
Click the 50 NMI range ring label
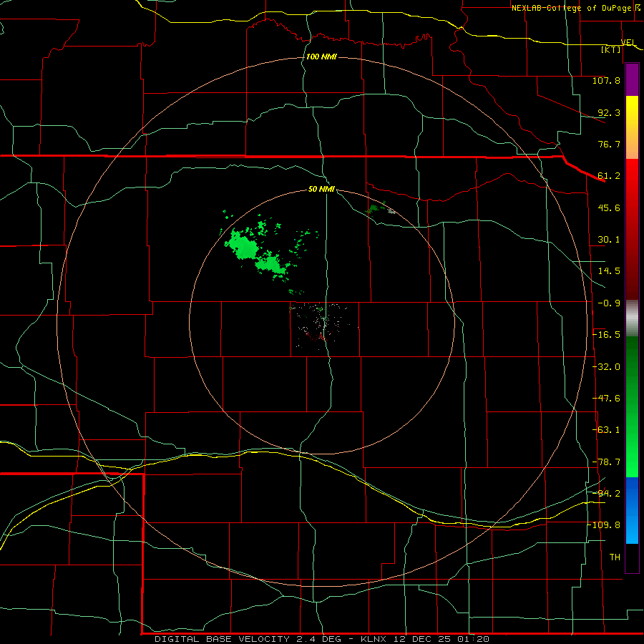tap(321, 189)
